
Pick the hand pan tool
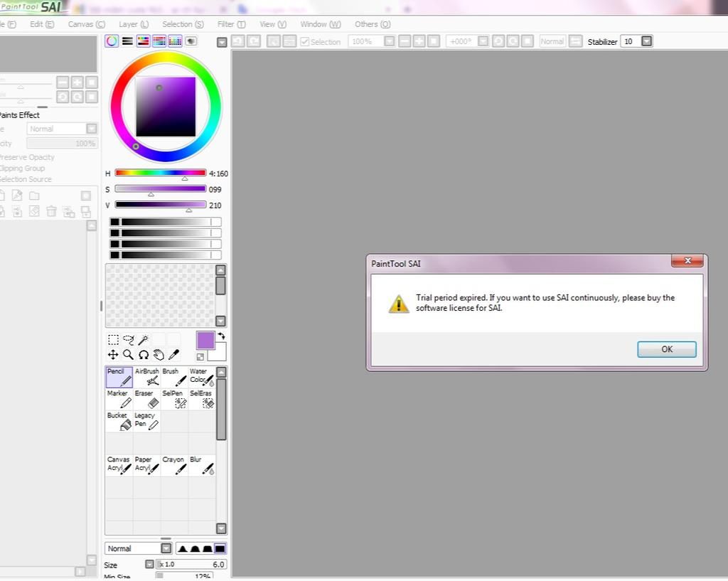(159, 356)
